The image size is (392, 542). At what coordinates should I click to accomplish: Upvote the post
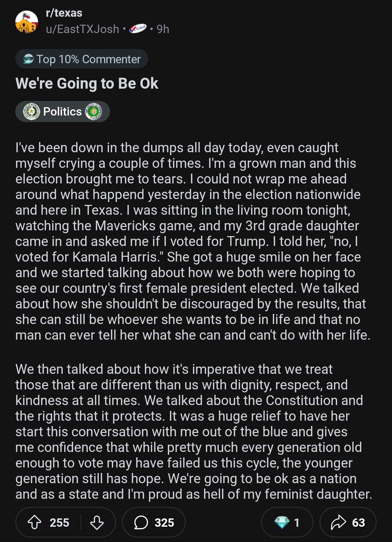point(34,522)
